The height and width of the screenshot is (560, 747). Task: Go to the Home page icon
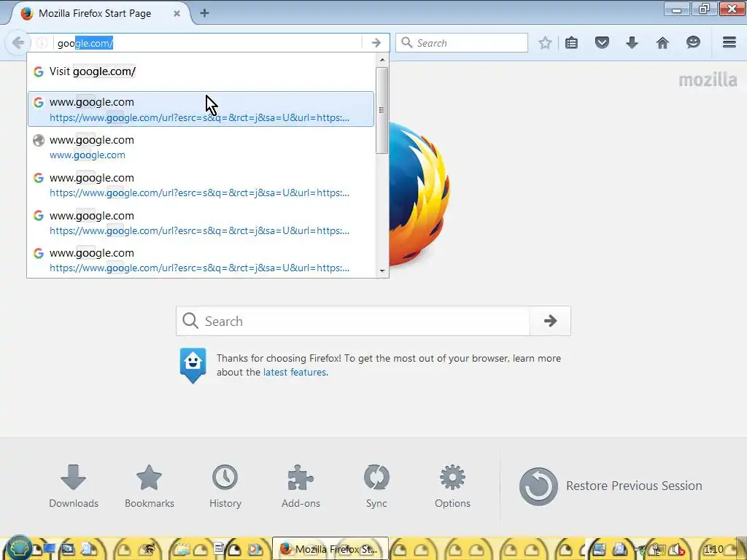point(662,43)
